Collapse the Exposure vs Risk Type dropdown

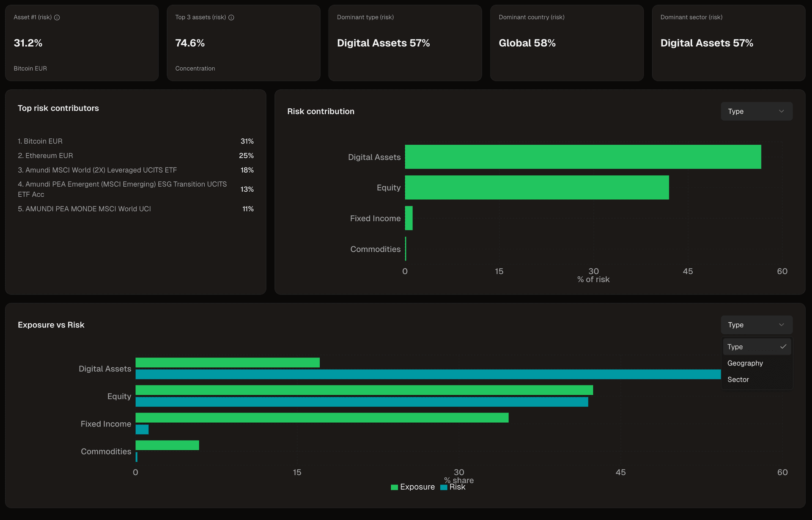(x=756, y=325)
